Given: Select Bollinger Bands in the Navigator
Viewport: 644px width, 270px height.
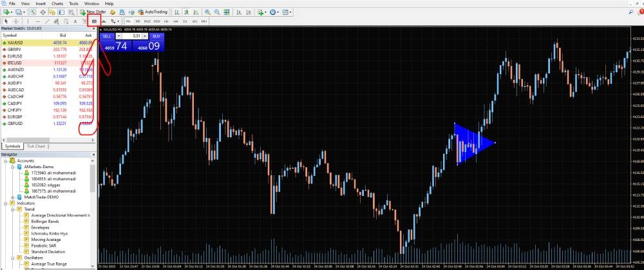Looking at the screenshot, I should click(45, 221).
